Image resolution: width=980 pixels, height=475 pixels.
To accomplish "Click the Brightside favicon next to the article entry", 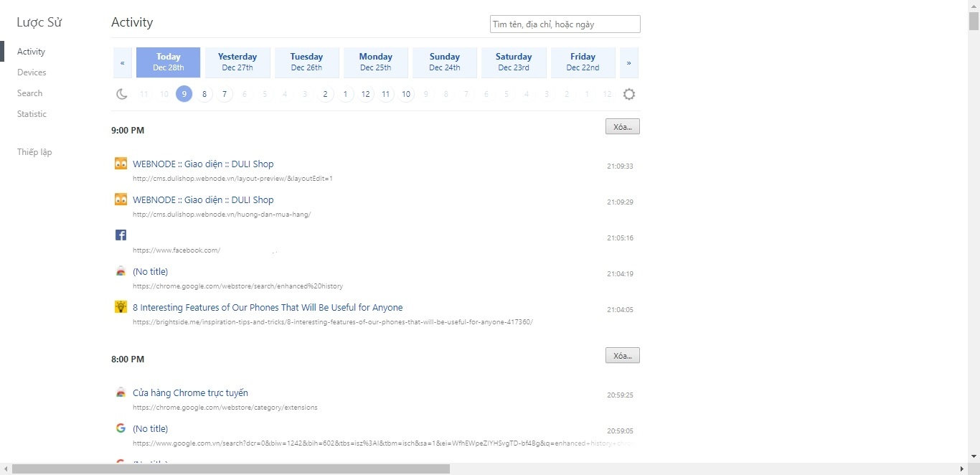I will tap(121, 307).
